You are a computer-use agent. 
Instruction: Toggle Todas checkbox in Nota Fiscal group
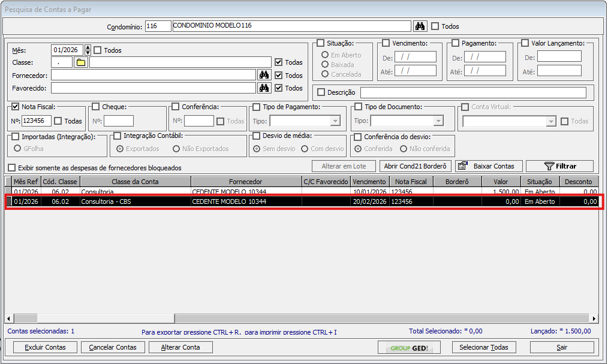pos(58,121)
